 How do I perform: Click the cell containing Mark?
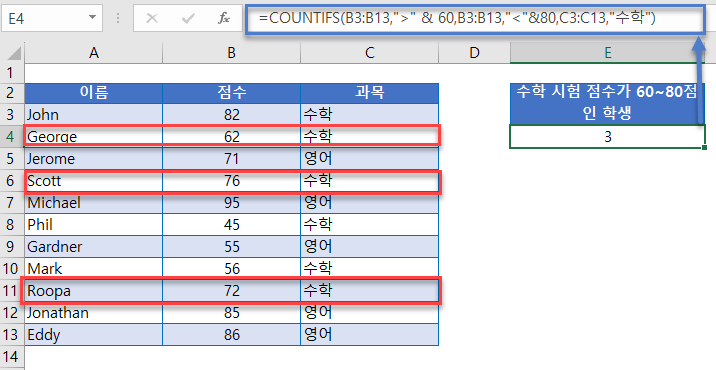94,269
